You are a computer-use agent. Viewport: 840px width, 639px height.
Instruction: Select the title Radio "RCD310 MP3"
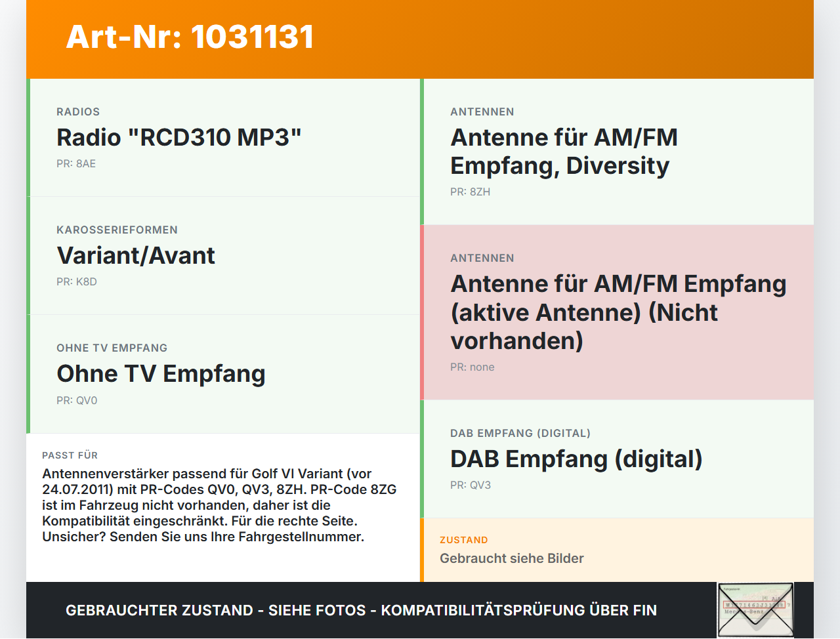point(179,137)
